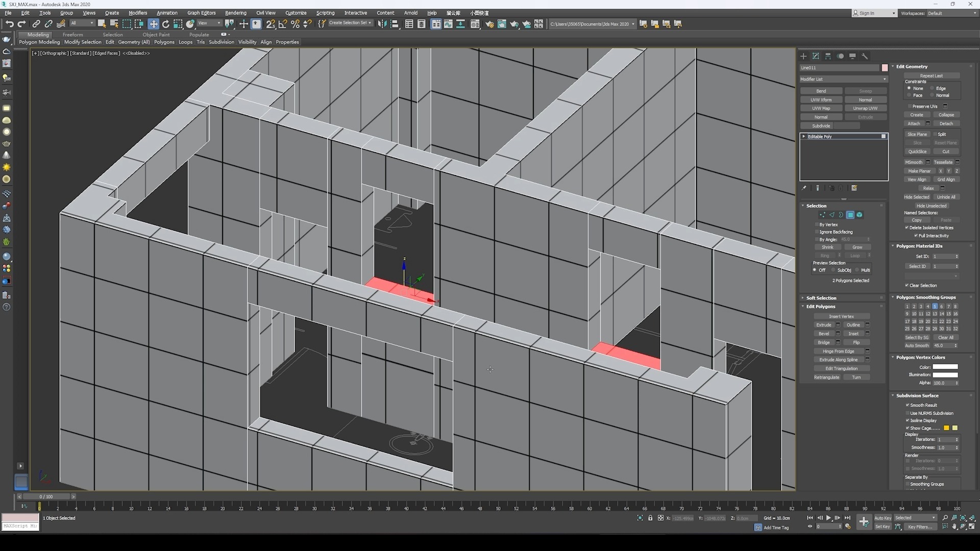Viewport: 980px width, 551px height.
Task: Switch to the Object Paint ribbon tab
Action: tap(156, 35)
